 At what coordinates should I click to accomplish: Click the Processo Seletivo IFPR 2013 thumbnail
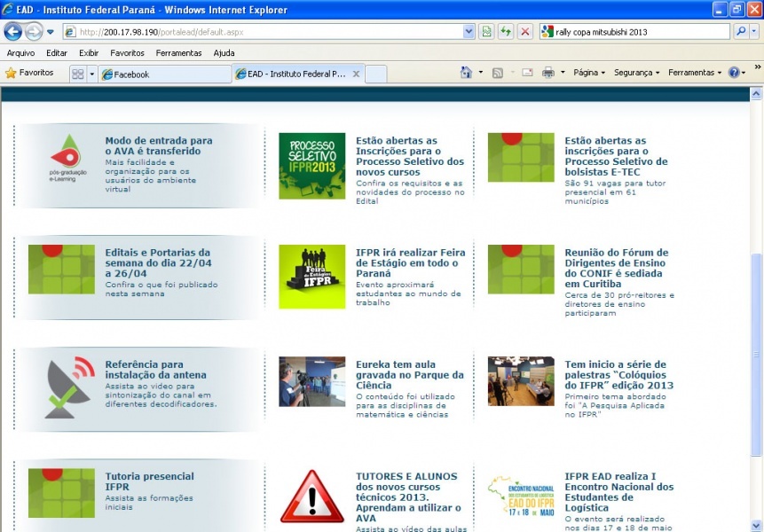coord(311,166)
